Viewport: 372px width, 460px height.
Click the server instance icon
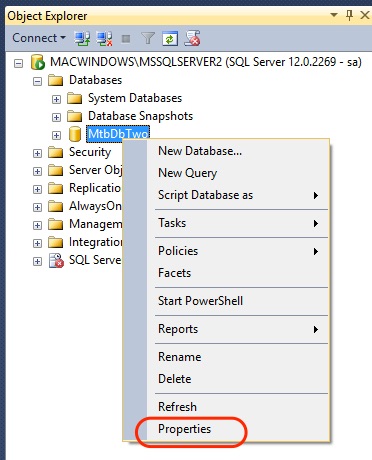tap(38, 62)
